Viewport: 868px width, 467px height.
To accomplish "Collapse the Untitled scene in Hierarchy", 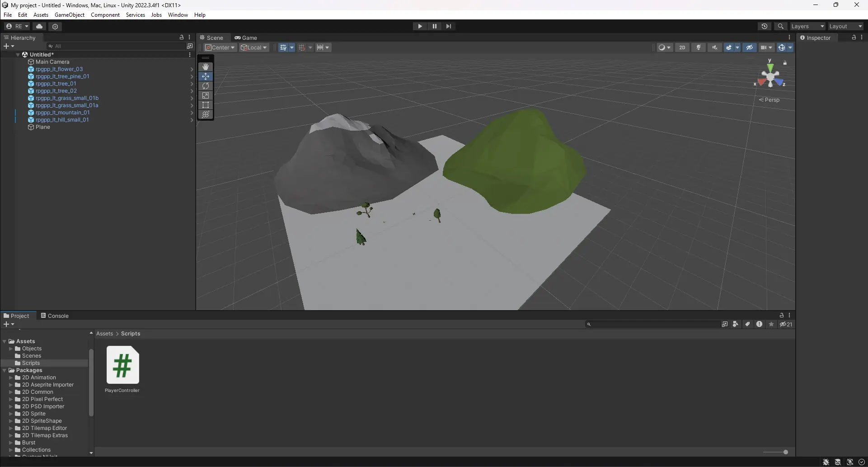I will [x=18, y=55].
